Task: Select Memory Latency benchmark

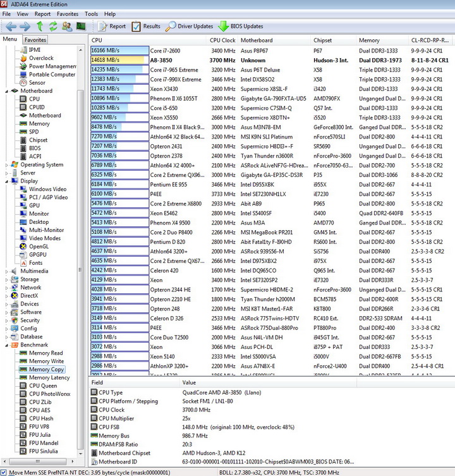Action: [x=45, y=377]
